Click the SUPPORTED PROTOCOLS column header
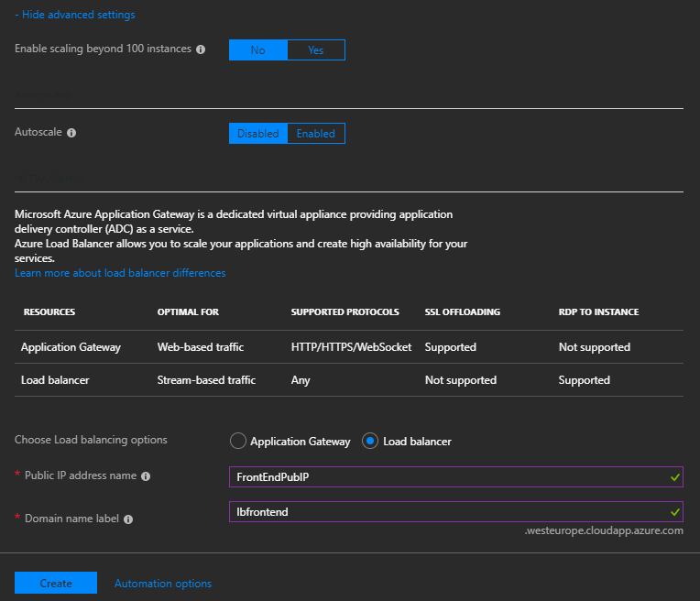Screen dimensions: 700x601 pos(345,312)
